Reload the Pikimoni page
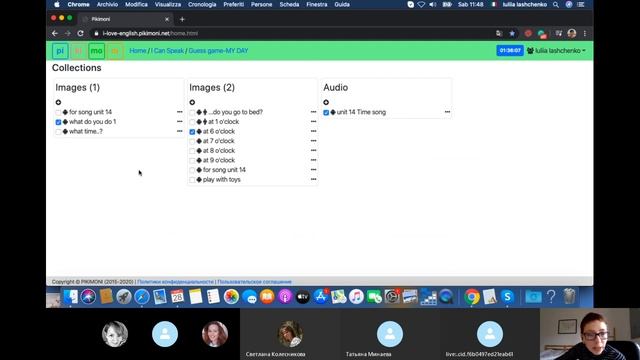 pyautogui.click(x=80, y=33)
